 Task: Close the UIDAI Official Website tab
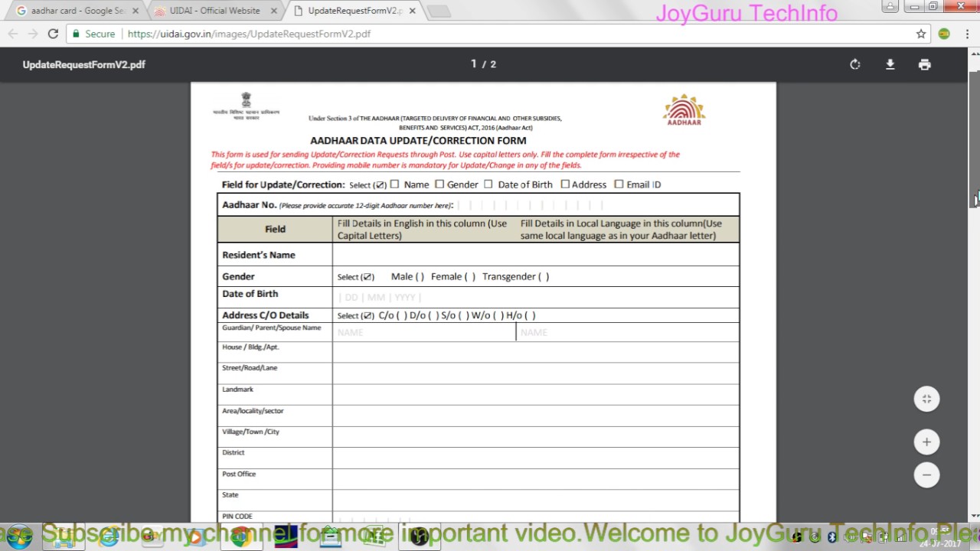click(x=274, y=11)
